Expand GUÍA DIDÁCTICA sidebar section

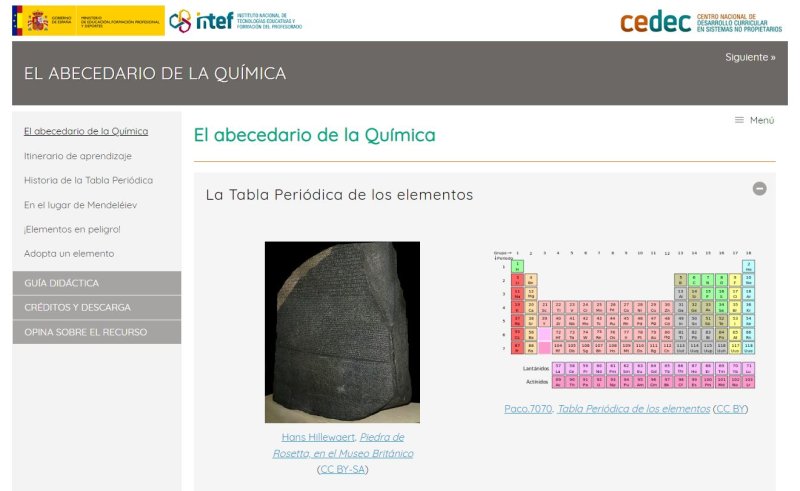[x=97, y=283]
